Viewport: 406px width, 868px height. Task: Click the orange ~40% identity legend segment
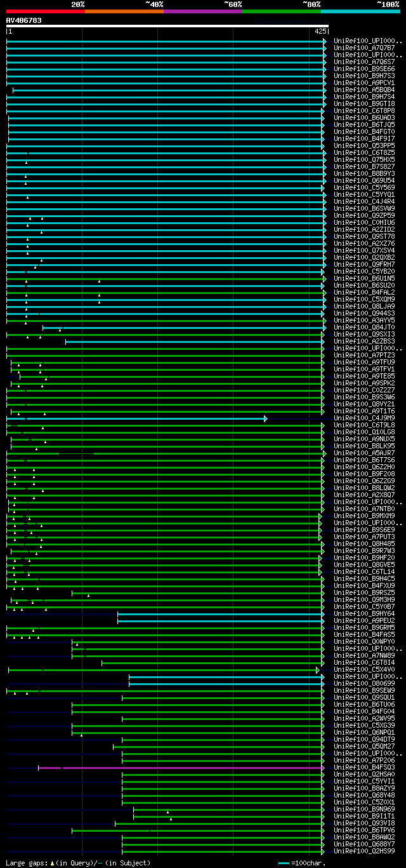pos(124,11)
